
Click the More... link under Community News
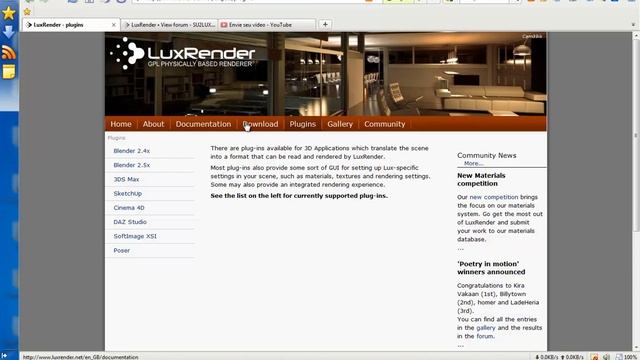pyautogui.click(x=473, y=163)
